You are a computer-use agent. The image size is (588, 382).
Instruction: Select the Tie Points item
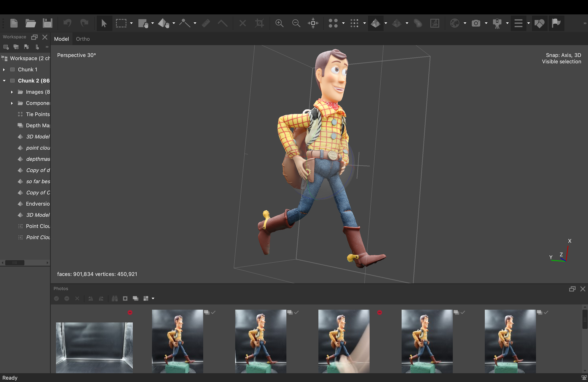(38, 114)
